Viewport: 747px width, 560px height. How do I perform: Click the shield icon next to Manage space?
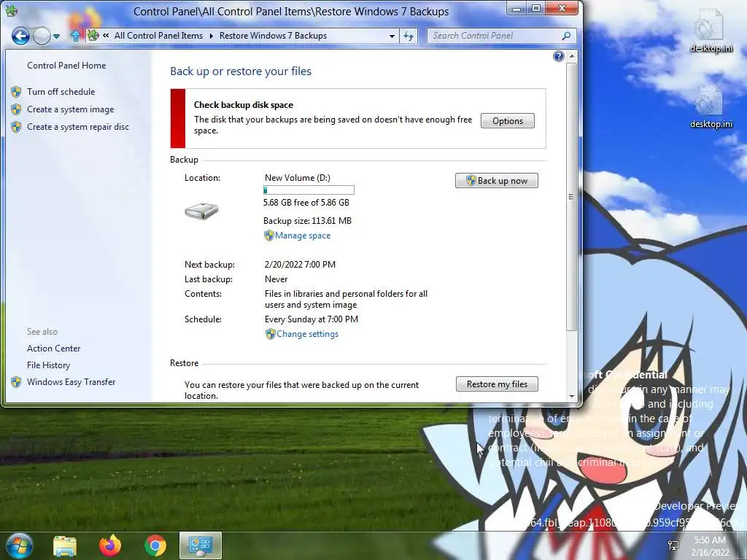pos(269,236)
